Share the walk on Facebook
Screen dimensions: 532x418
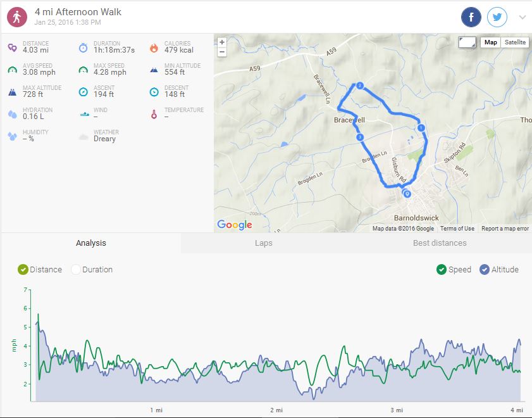point(471,17)
